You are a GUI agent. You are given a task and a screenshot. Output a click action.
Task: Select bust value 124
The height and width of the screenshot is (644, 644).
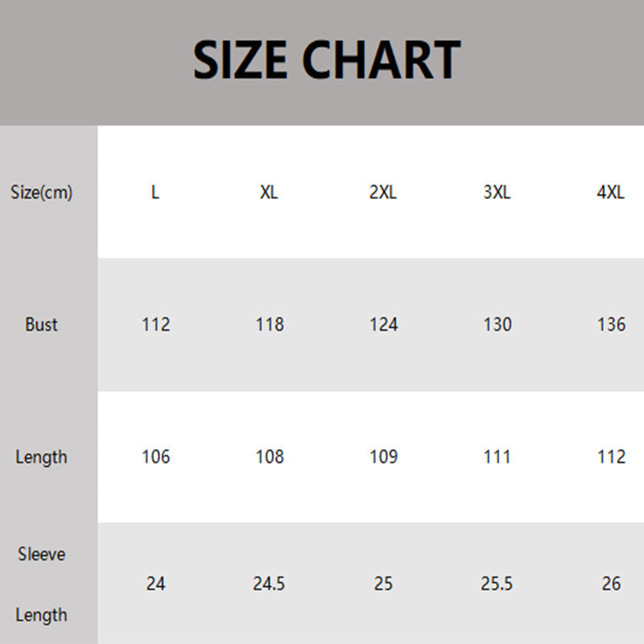pyautogui.click(x=383, y=324)
